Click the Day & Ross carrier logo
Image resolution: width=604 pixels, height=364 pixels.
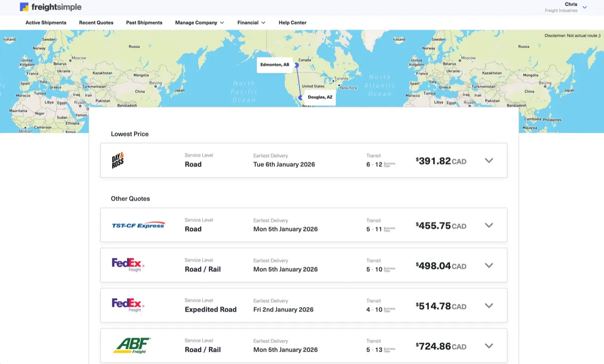tap(118, 161)
